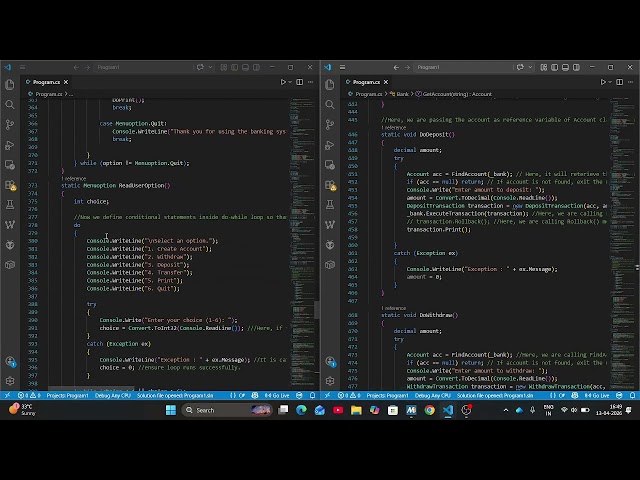Open More Actions ellipsis in right editor
The image size is (640, 480).
point(631,82)
